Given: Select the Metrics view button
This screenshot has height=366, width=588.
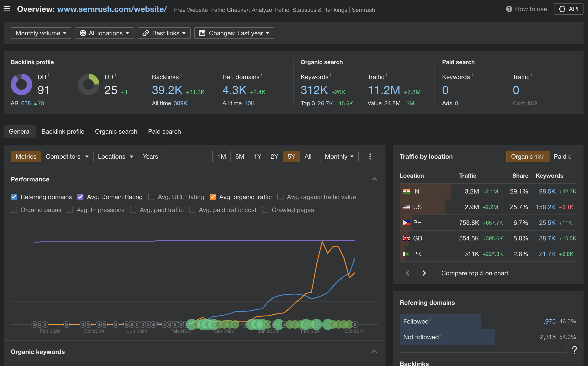Looking at the screenshot, I should point(26,156).
